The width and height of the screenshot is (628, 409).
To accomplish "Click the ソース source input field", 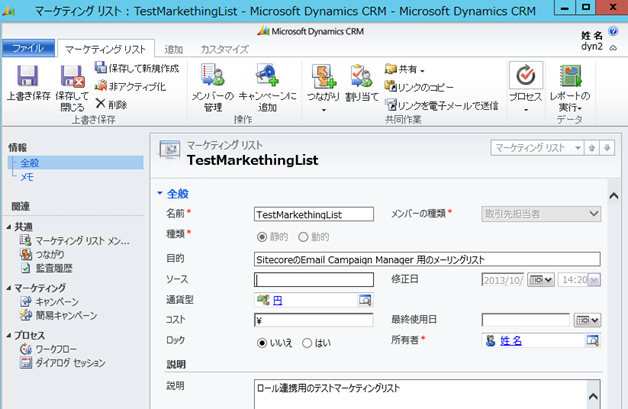I will 314,280.
